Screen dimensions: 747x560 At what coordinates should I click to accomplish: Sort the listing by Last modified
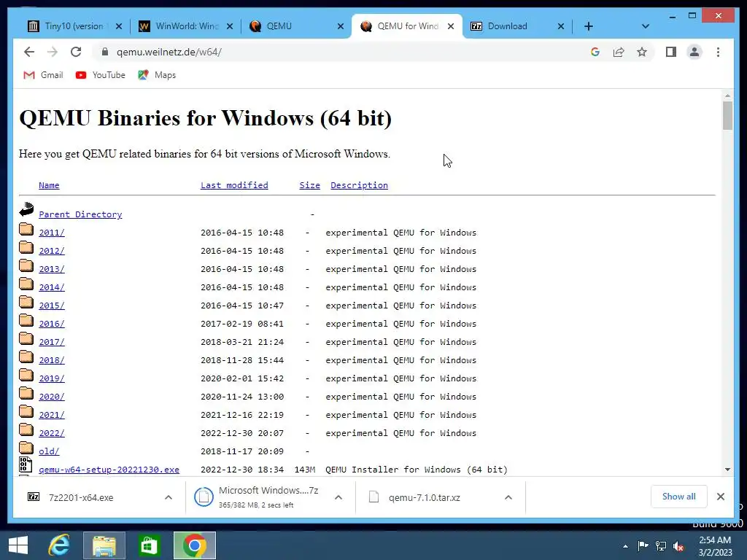[234, 185]
